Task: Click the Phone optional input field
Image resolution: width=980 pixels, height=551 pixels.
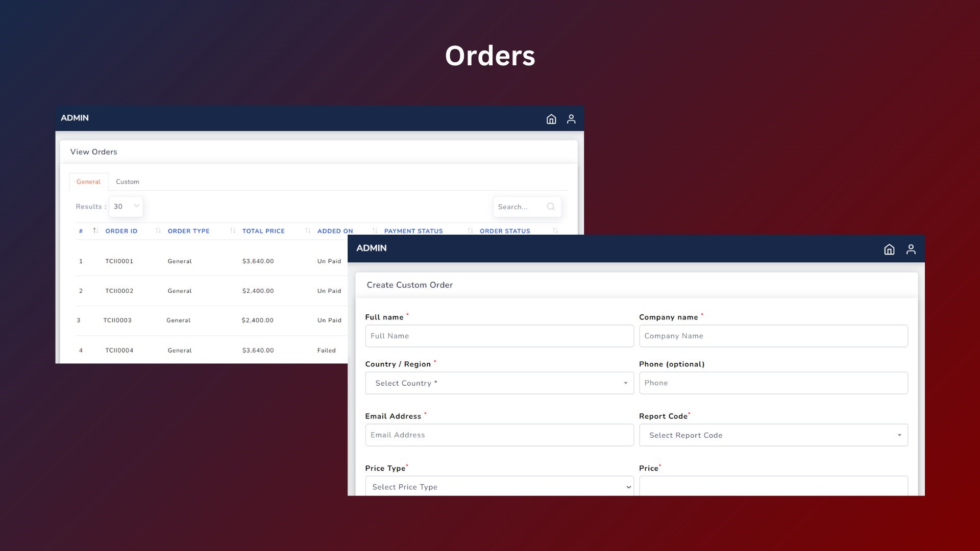Action: tap(773, 383)
